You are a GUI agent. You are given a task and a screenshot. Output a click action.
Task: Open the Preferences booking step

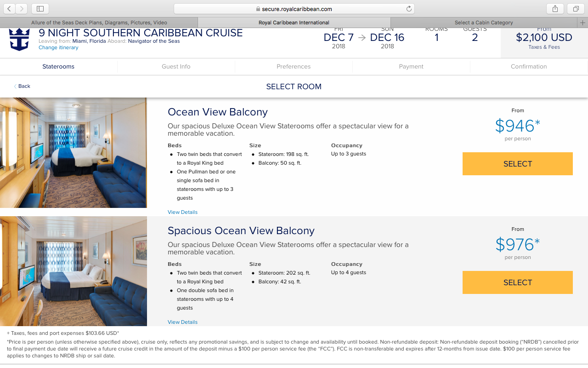294,67
